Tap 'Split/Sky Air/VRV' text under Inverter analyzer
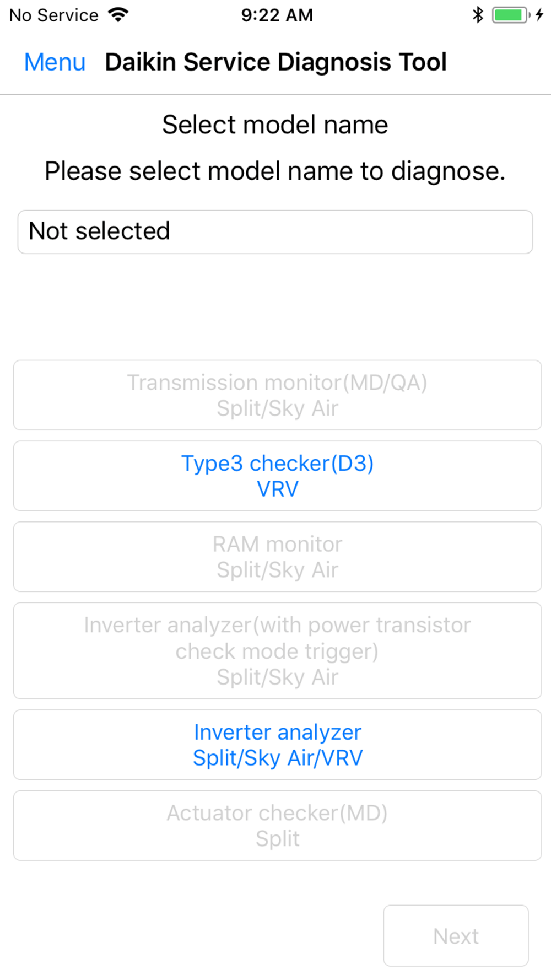The height and width of the screenshot is (980, 551). point(278,758)
